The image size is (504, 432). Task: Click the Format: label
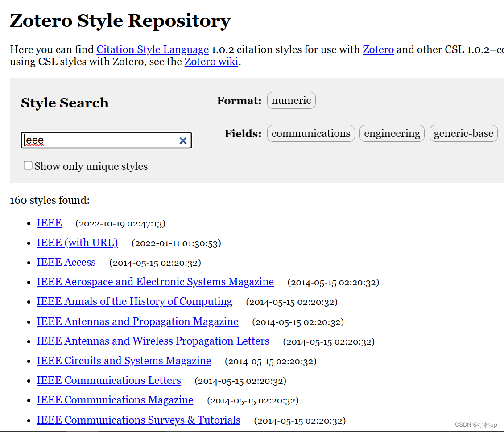pos(240,100)
